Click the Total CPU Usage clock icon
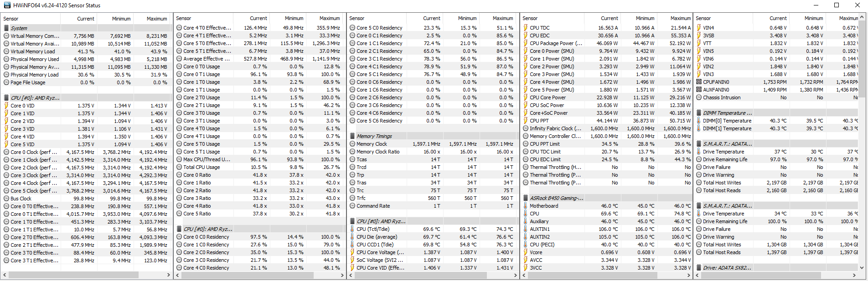 click(179, 167)
